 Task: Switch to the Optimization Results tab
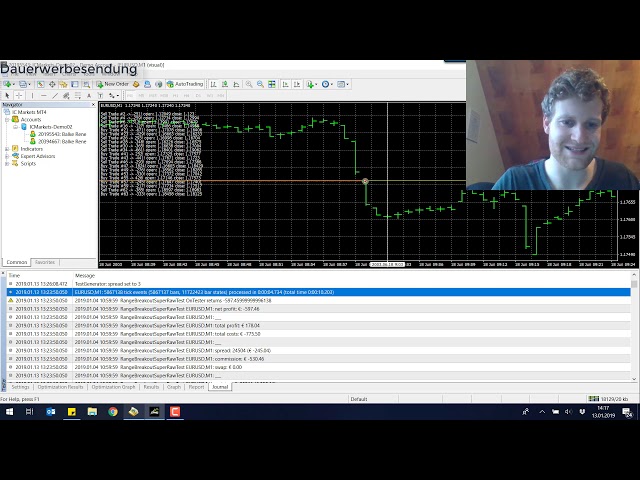(x=62, y=386)
